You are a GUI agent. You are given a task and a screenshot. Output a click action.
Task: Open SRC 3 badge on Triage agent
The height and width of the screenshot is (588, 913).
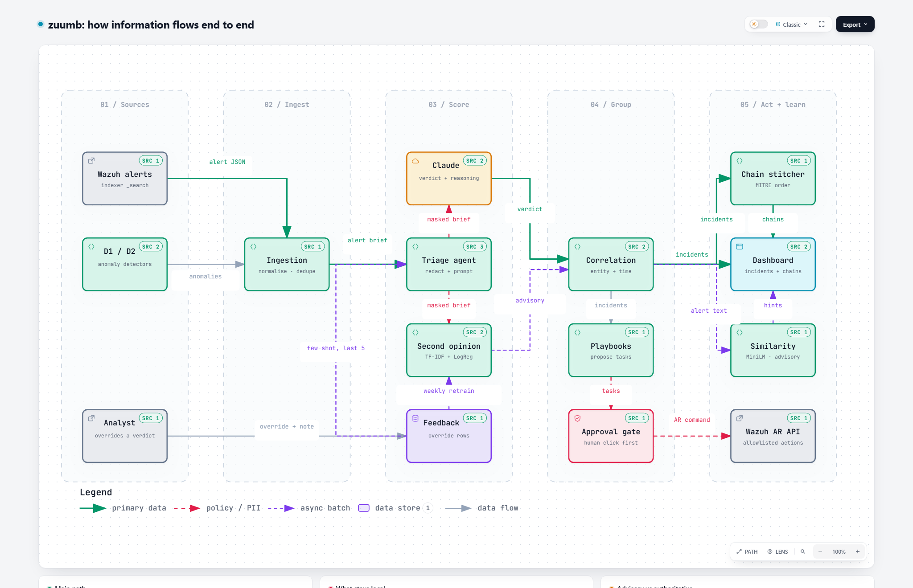point(475,246)
